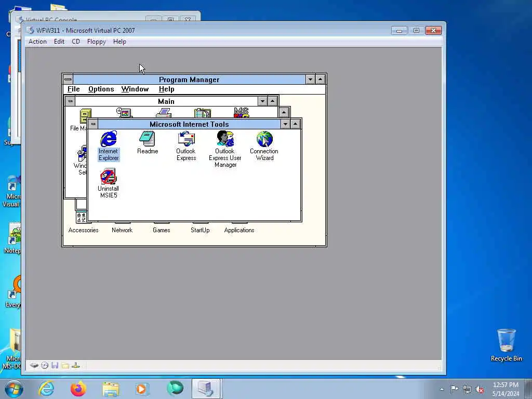Select the Accessories program group
The image size is (532, 399).
83,230
